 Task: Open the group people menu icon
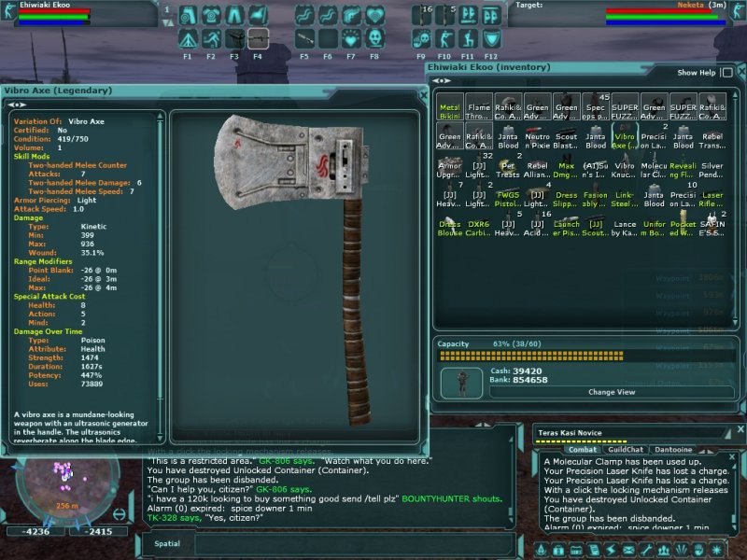(664, 550)
